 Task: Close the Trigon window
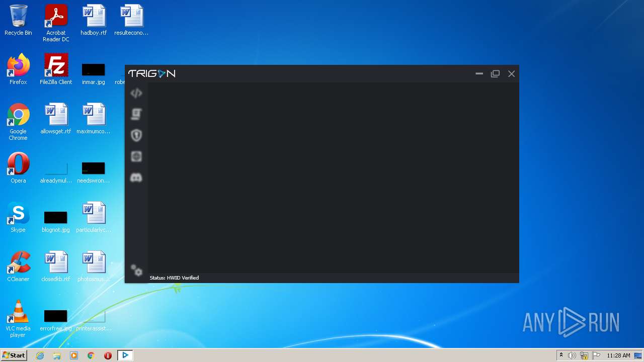click(x=511, y=74)
